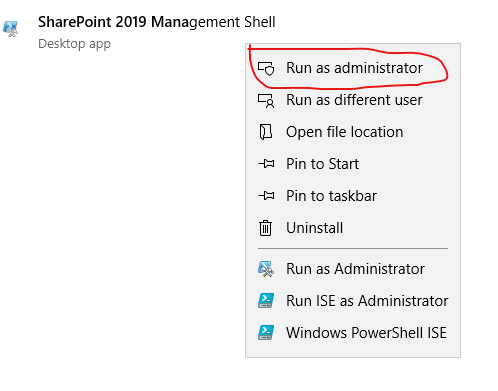Pin SharePoint shell to Start
498x391 pixels.
point(353,164)
